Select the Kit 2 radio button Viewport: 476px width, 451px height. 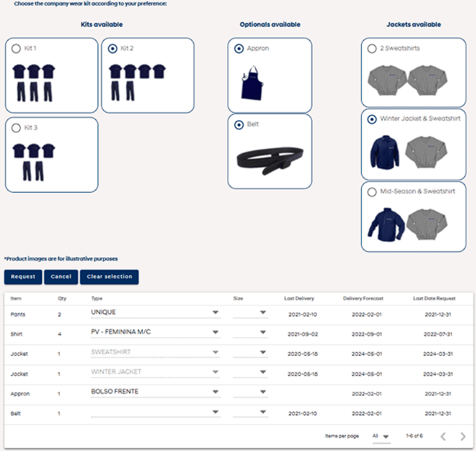click(112, 49)
